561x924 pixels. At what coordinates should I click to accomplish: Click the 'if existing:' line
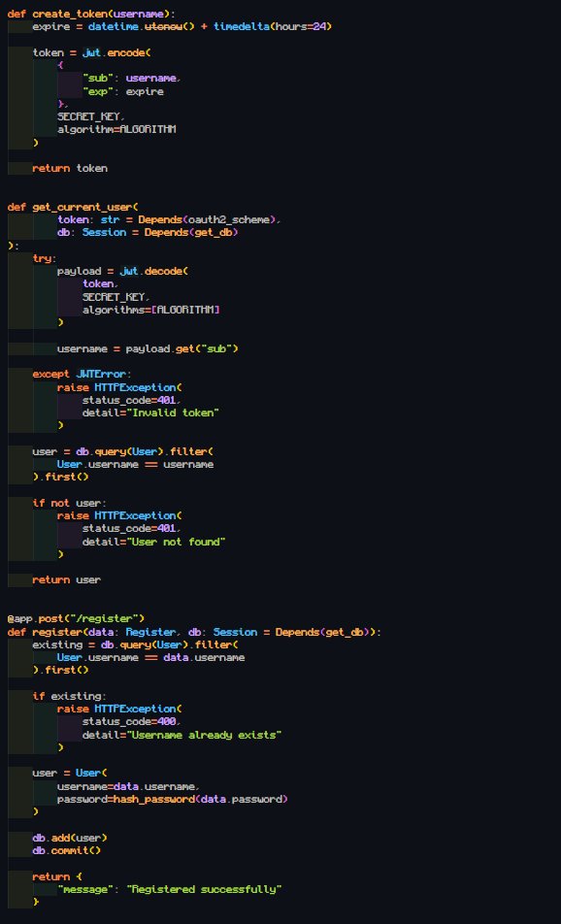coord(70,696)
